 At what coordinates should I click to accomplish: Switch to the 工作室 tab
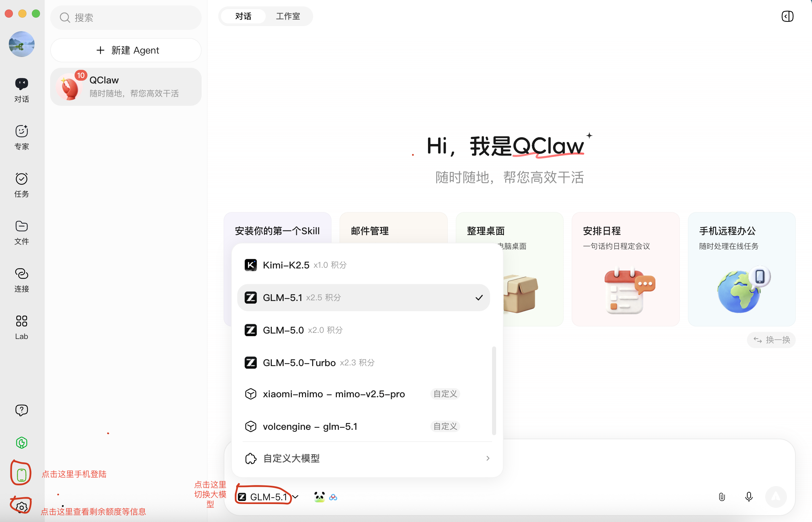point(288,16)
